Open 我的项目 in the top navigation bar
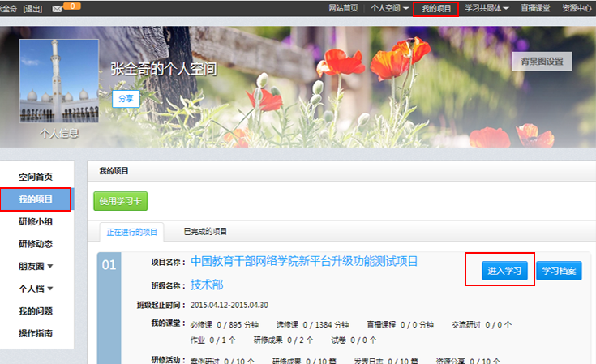Viewport: 596px width, 364px height. point(436,9)
